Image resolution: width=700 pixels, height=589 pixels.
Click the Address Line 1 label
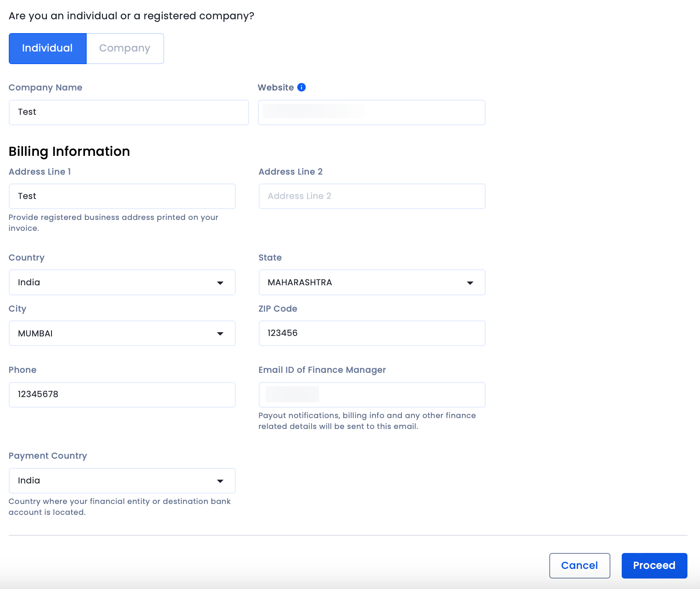[40, 172]
